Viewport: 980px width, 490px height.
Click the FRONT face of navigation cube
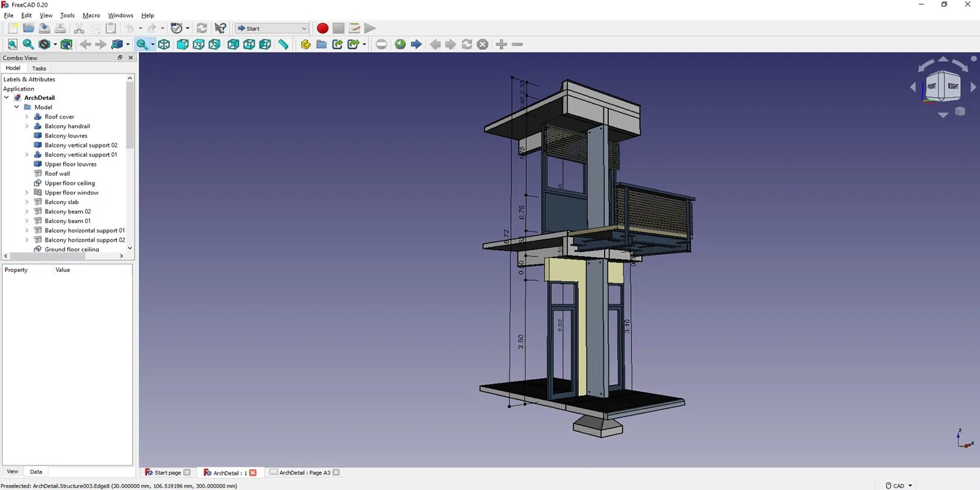pyautogui.click(x=932, y=86)
